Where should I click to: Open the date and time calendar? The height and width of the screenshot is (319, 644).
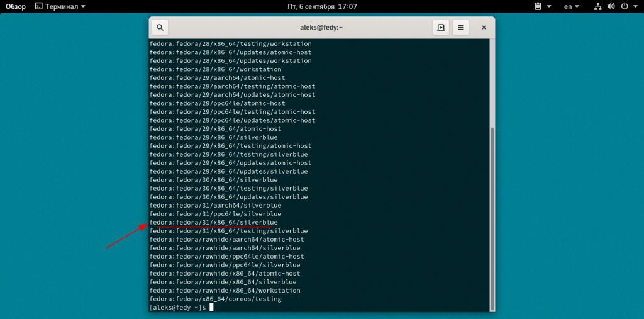tap(322, 6)
